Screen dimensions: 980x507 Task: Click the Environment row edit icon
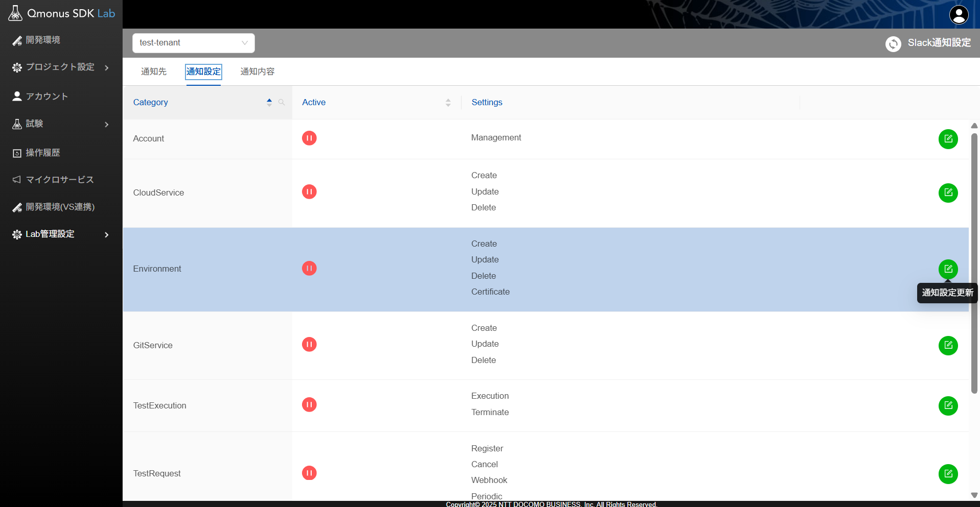(948, 269)
